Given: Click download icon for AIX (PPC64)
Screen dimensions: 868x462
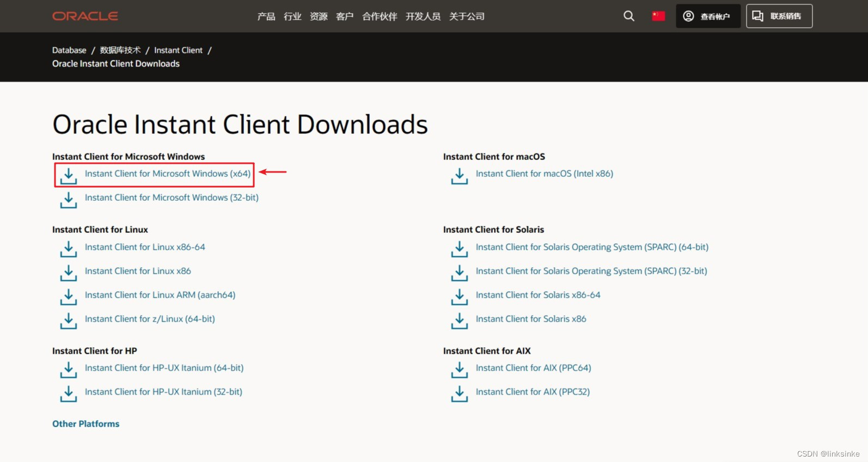Looking at the screenshot, I should tap(460, 370).
